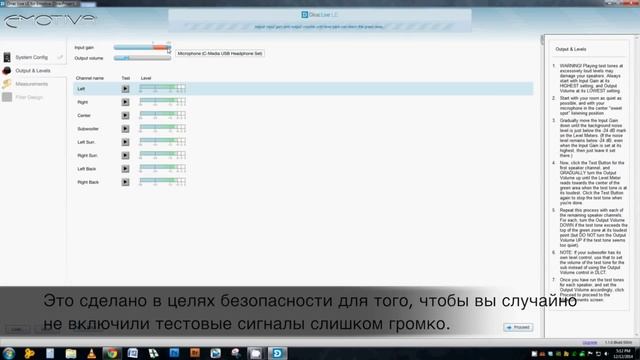Select the Right channel name
This screenshot has height=360, width=640.
tap(82, 102)
